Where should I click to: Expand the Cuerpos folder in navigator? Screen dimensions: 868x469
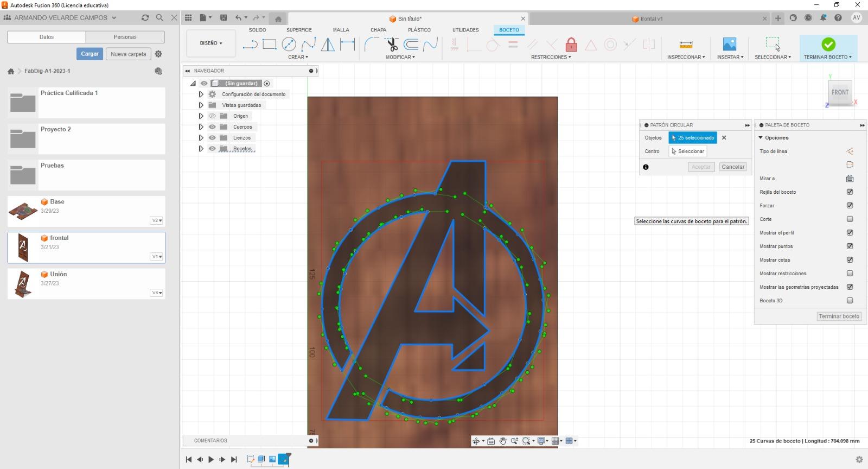coord(201,127)
